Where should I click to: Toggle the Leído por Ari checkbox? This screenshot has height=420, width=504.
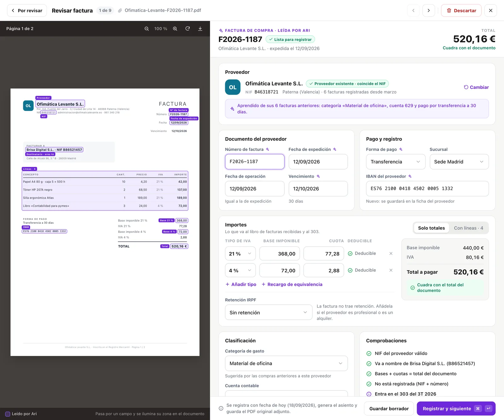tap(8, 414)
